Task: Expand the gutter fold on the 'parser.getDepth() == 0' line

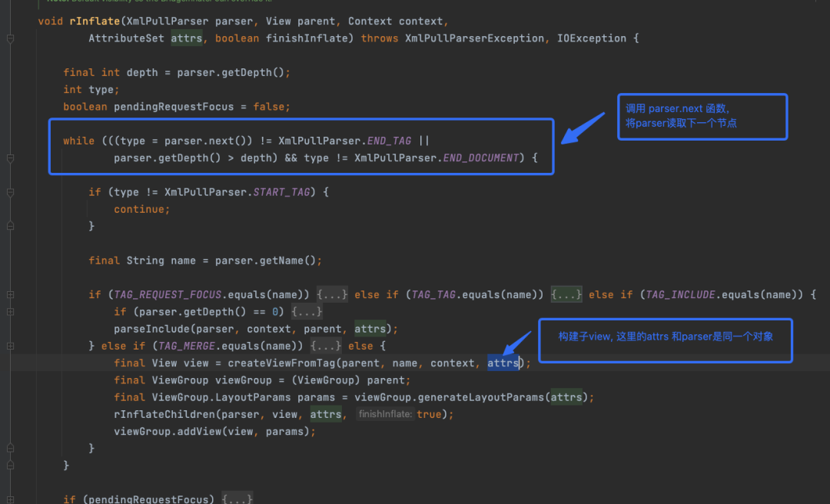Action: [10, 312]
